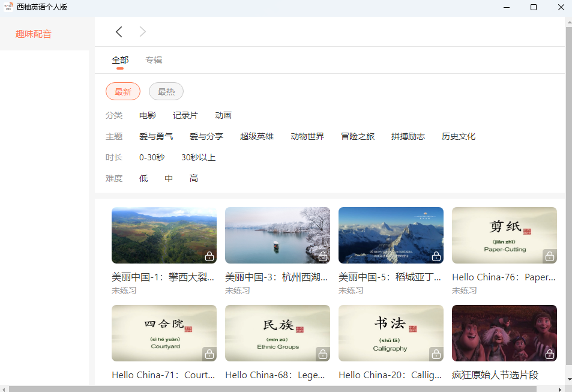Click the back navigation arrow
The width and height of the screenshot is (572, 392).
[x=118, y=31]
